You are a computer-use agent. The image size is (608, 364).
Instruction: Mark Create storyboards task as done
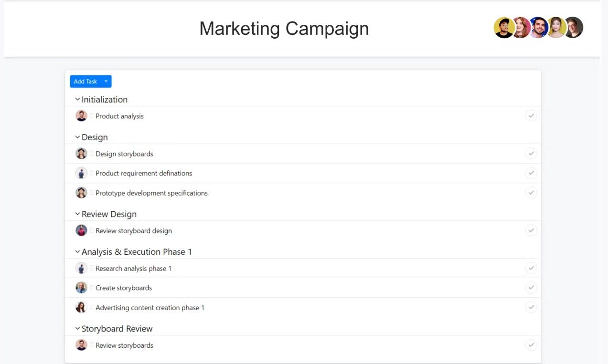pos(531,288)
